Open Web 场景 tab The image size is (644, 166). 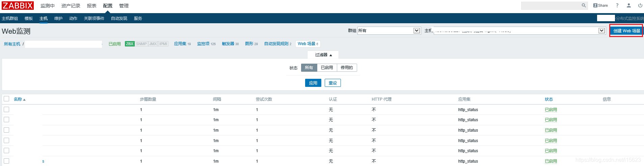308,44
